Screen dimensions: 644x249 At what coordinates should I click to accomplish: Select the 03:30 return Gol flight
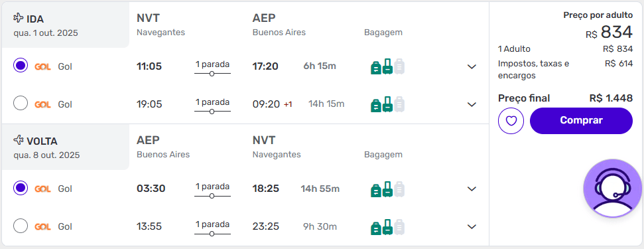click(x=21, y=188)
